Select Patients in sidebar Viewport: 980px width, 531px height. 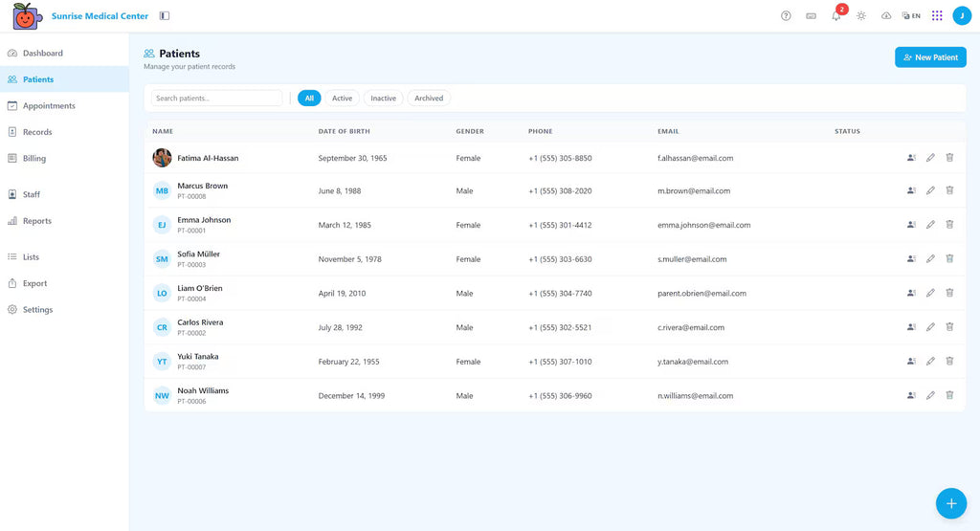click(64, 79)
